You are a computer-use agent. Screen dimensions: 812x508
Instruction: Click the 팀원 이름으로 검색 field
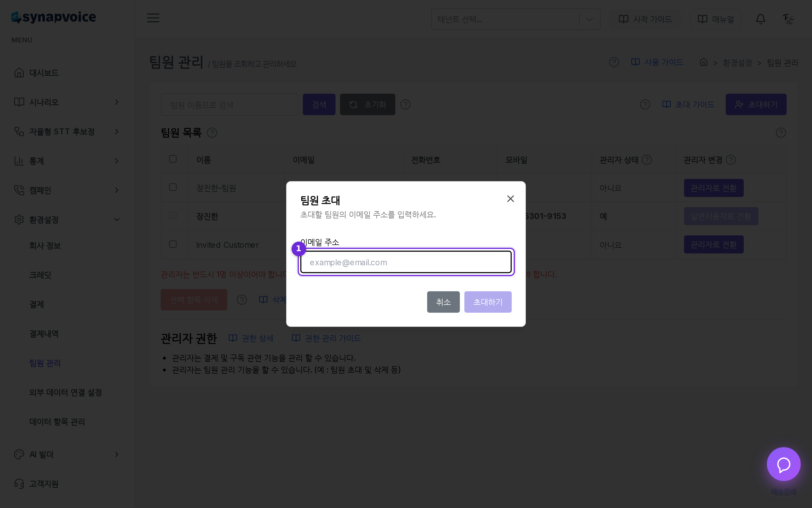point(230,104)
